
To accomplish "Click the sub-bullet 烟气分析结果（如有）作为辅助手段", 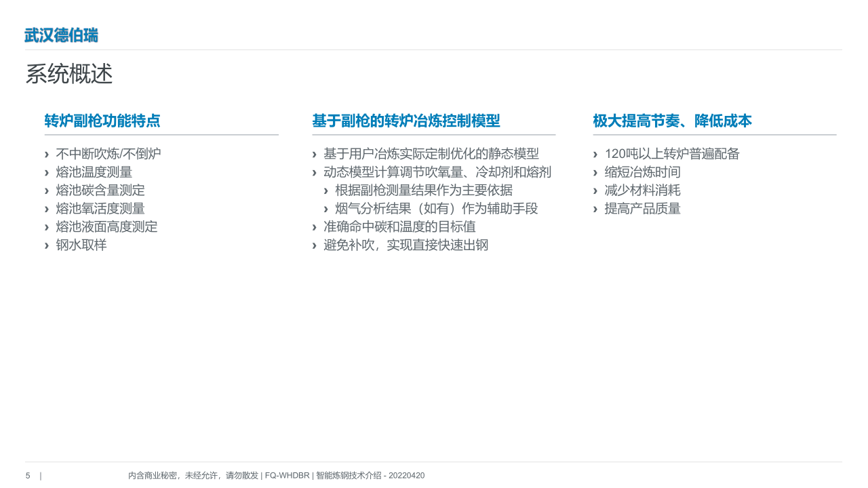I will [x=437, y=209].
